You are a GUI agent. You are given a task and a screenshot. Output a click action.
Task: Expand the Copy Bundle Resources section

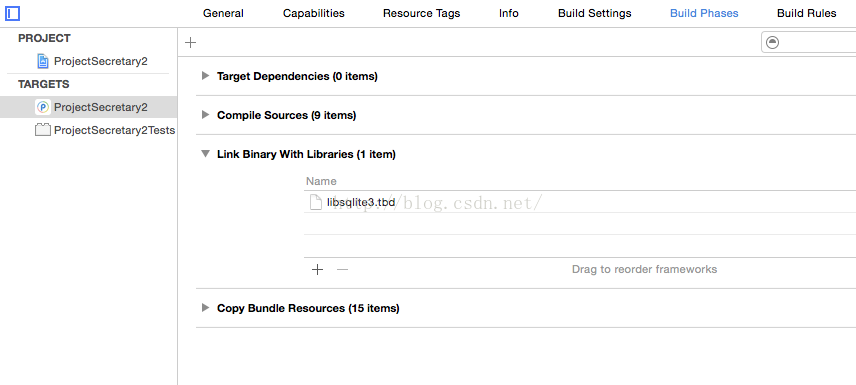pos(205,307)
